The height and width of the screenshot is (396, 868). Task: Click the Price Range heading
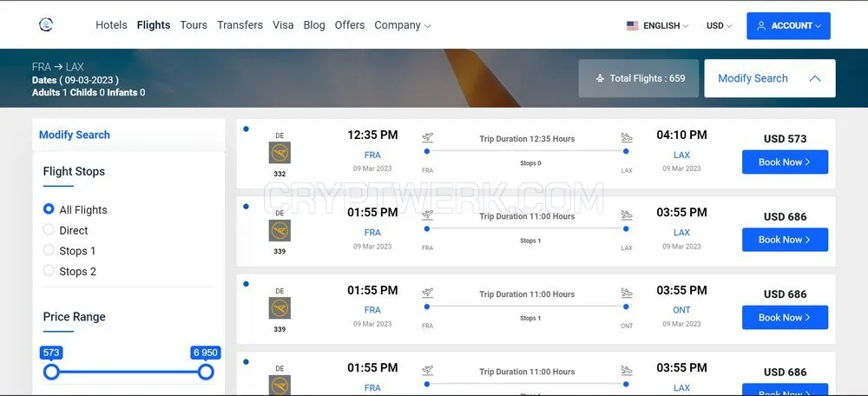click(x=74, y=317)
